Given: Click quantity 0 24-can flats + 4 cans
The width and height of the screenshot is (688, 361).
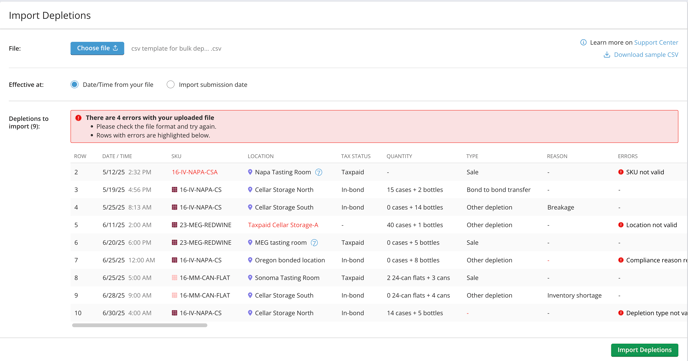Looking at the screenshot, I should pyautogui.click(x=418, y=295).
